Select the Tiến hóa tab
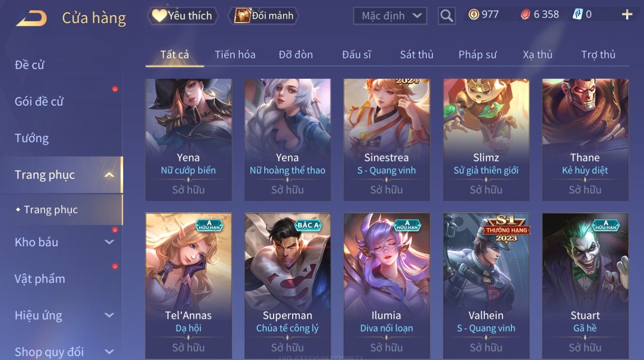 point(235,55)
